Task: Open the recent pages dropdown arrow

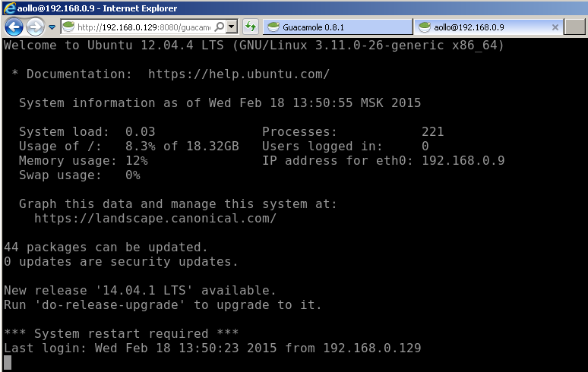Action: point(52,27)
